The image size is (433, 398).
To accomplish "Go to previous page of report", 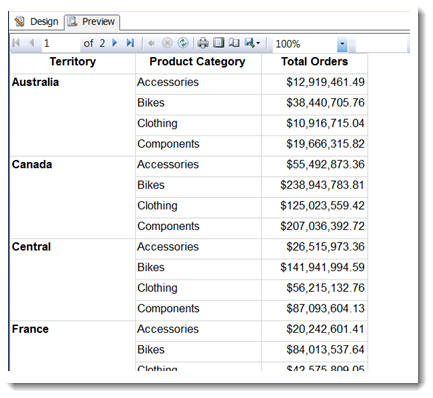I will pyautogui.click(x=32, y=43).
